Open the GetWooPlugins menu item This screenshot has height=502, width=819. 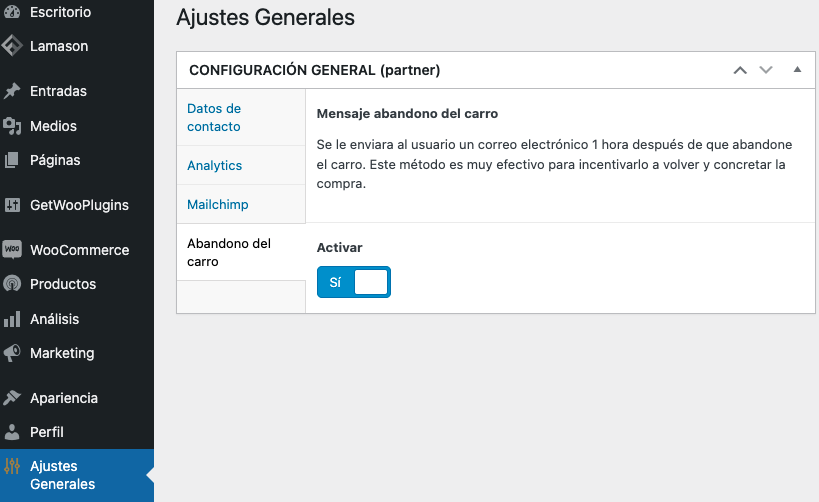(79, 205)
